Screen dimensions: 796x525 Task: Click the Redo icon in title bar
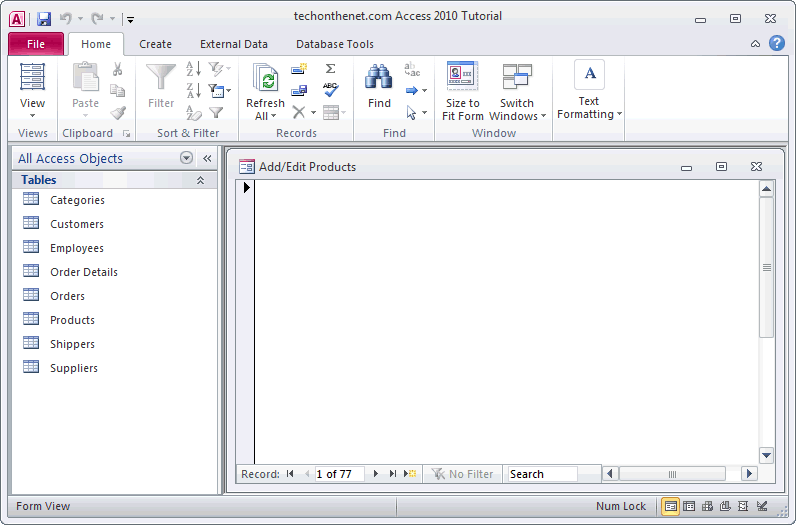97,19
